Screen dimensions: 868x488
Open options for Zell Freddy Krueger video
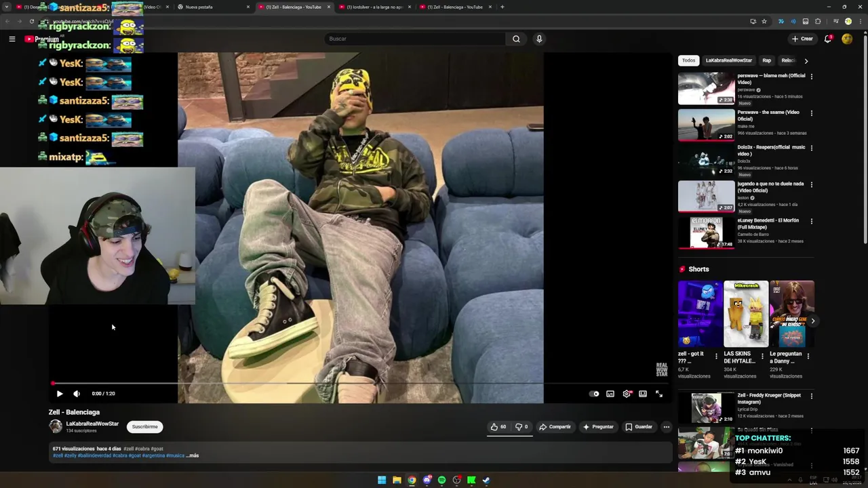click(811, 396)
